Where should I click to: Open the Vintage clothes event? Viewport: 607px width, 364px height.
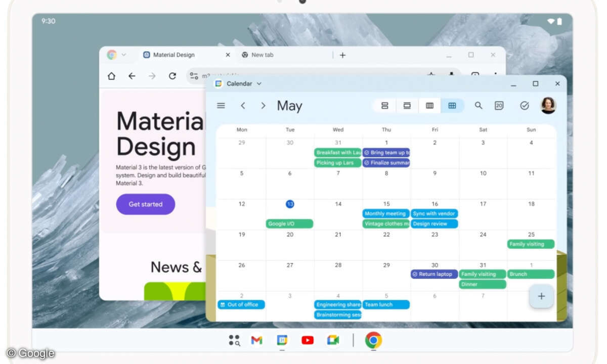click(x=386, y=223)
